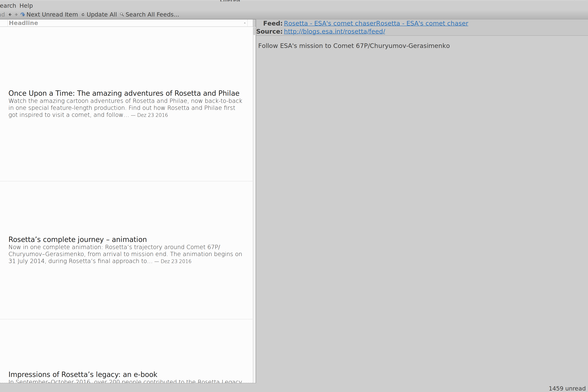This screenshot has height=392, width=588.
Task: Select the 'Impressions of Rosetta's legacy' e-book item
Action: 83,374
